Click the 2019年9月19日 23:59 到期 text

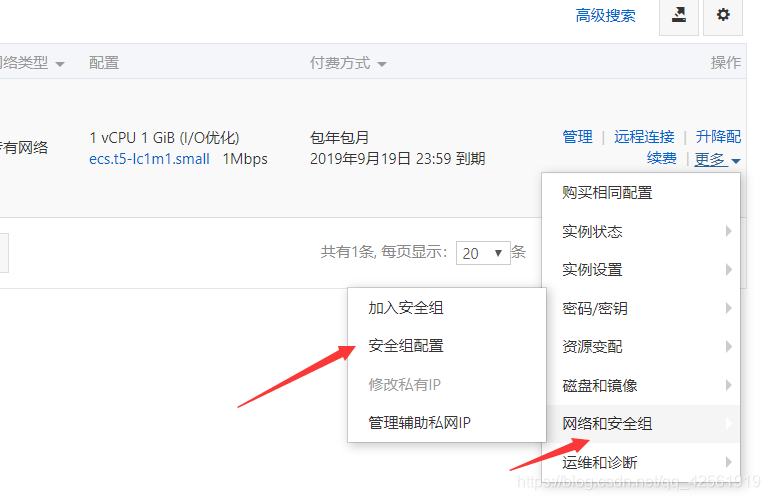pos(398,159)
